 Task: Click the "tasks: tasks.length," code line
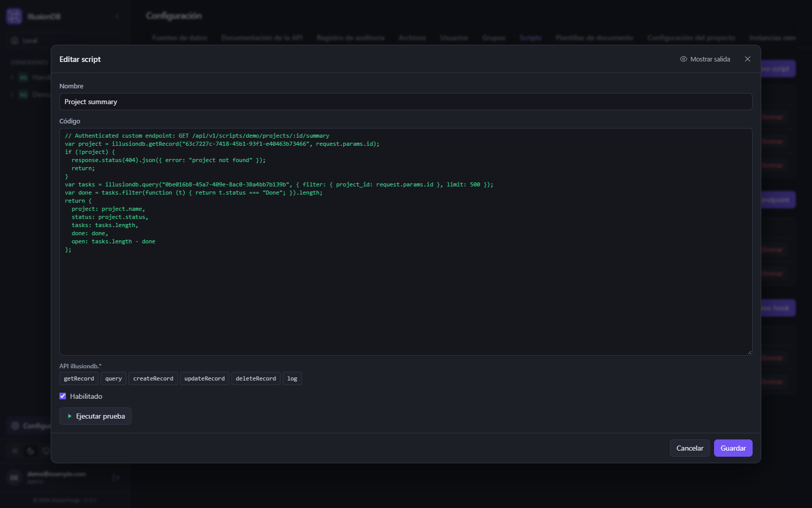pyautogui.click(x=105, y=225)
